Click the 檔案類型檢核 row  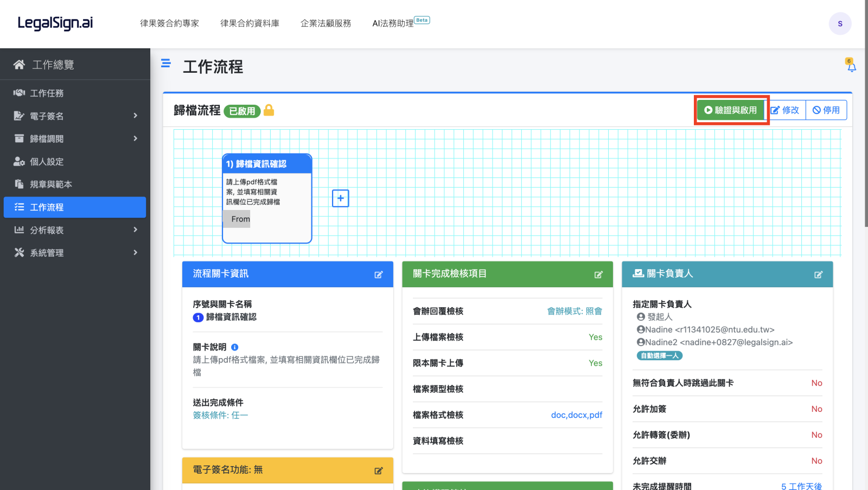507,389
